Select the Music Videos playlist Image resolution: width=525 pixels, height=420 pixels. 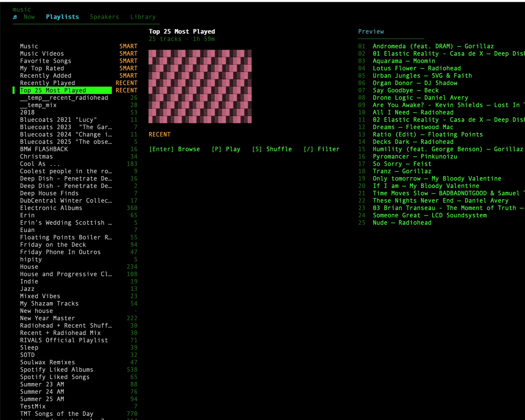tap(79, 54)
